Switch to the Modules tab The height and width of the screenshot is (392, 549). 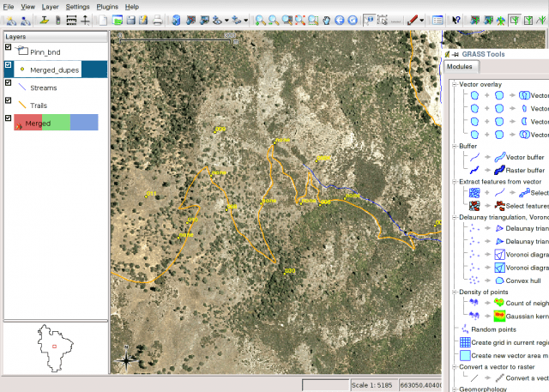460,67
